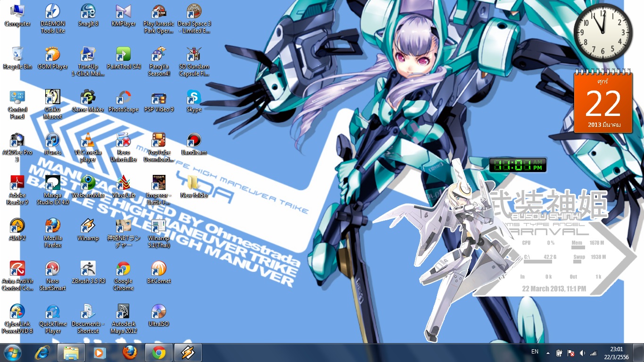Click the iTunes desktop shortcut
644x362 pixels.
click(x=53, y=144)
